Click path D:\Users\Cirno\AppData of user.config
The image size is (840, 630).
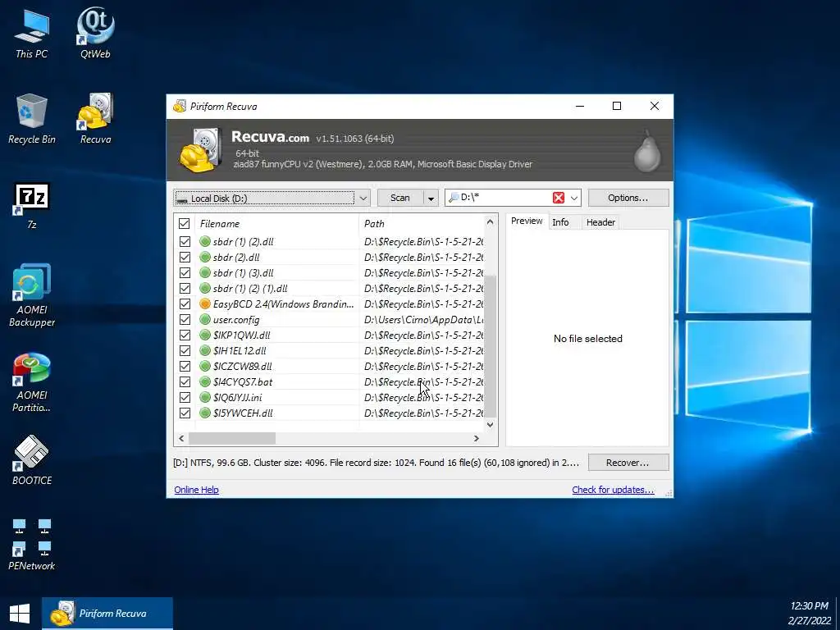(x=423, y=319)
